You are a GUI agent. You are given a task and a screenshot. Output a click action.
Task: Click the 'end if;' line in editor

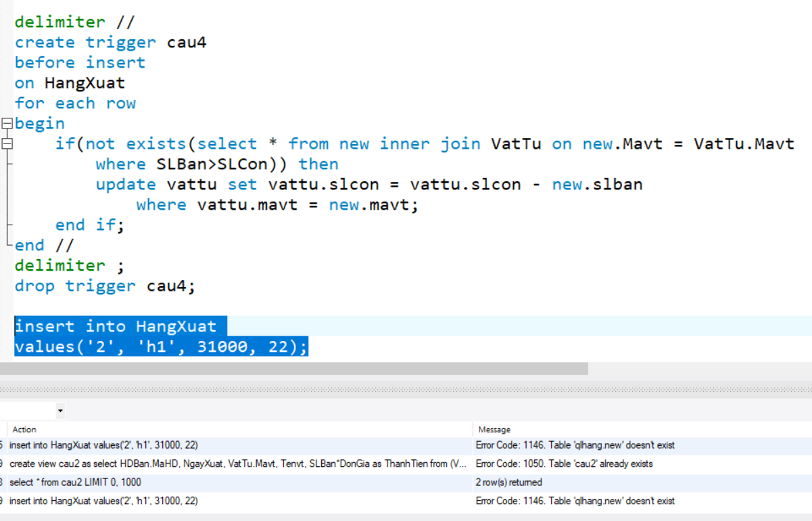pos(90,225)
